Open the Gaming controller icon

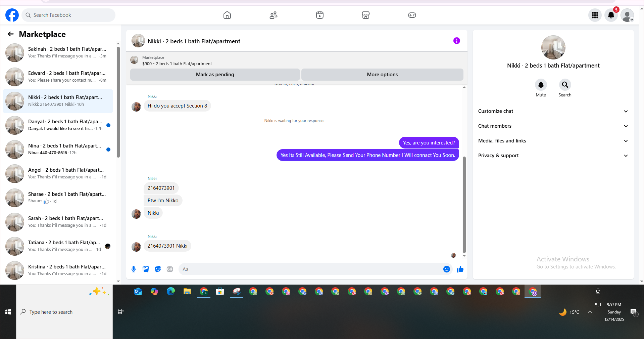click(x=412, y=15)
